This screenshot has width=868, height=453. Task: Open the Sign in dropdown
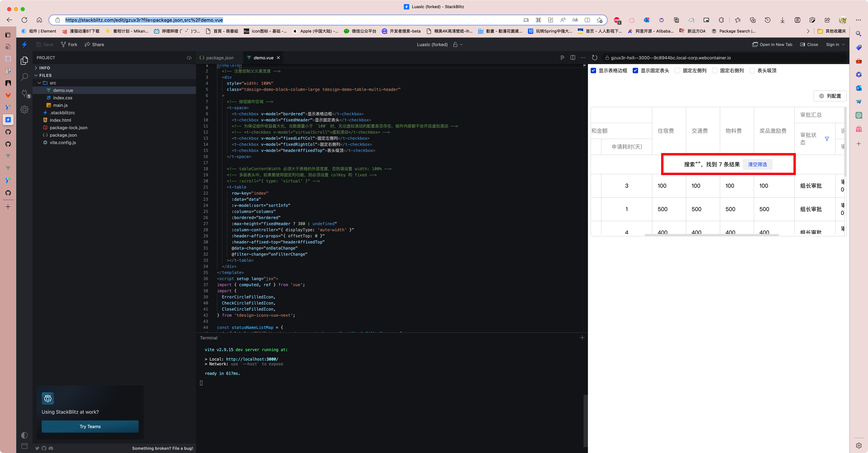point(835,44)
